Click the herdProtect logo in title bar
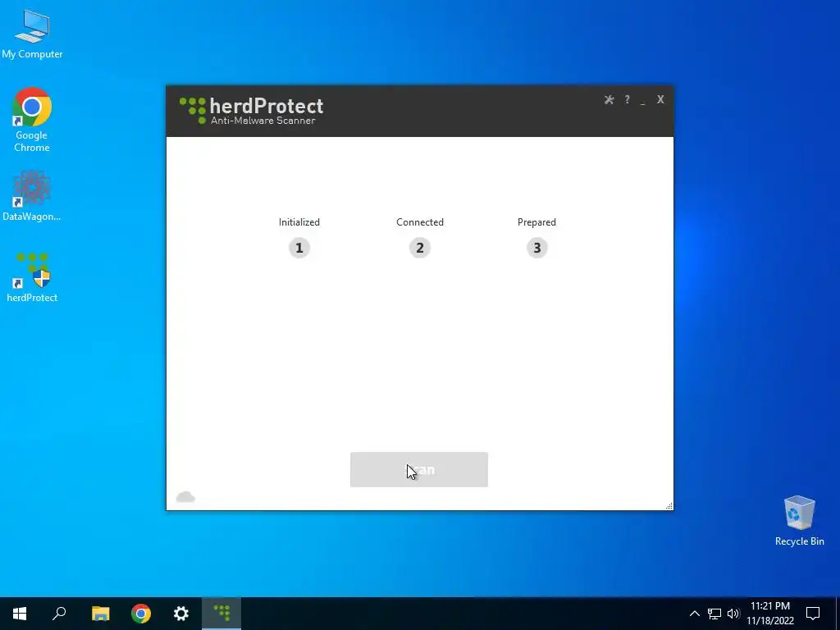Viewport: 840px width, 630px height. point(251,111)
